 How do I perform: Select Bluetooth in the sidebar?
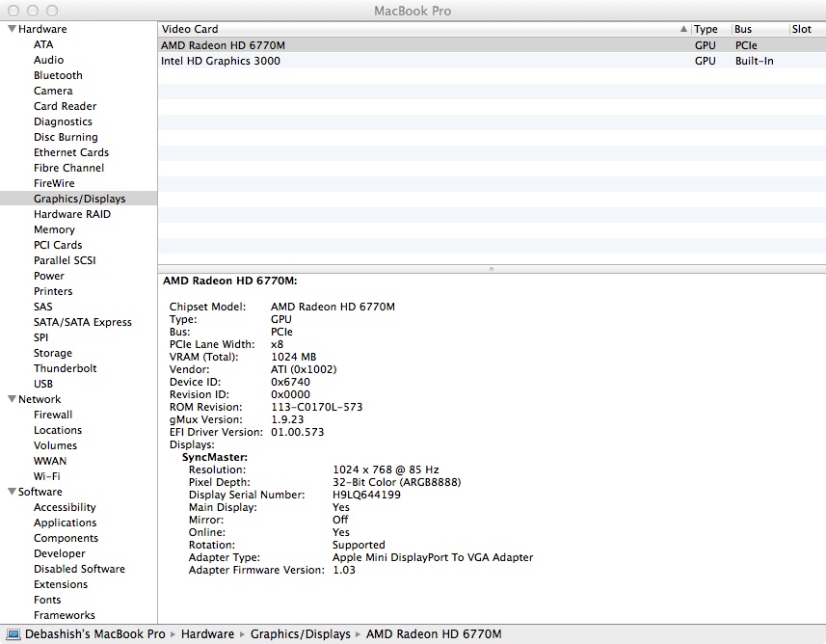pos(58,75)
